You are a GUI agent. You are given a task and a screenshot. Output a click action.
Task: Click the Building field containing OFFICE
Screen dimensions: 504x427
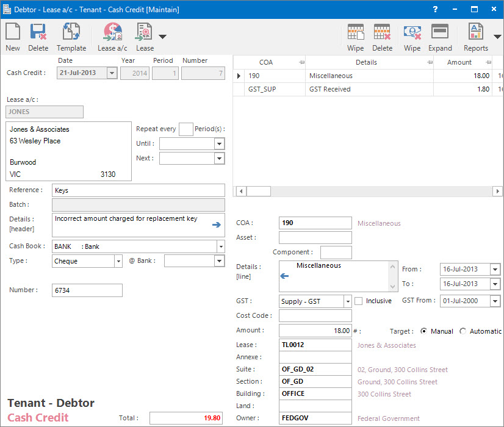point(315,394)
